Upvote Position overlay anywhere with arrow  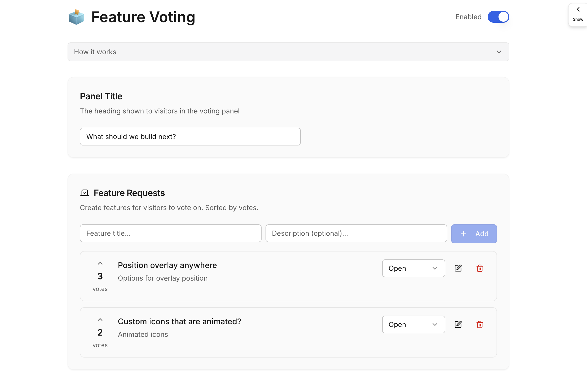coord(100,264)
